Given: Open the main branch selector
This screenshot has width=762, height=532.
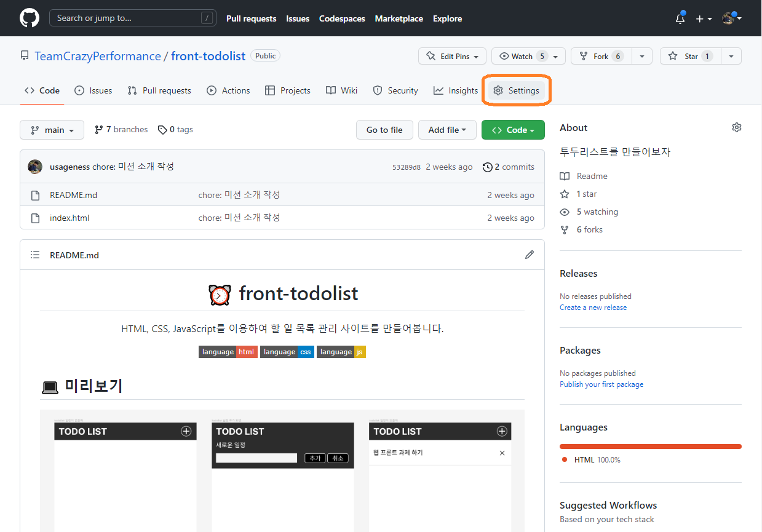Looking at the screenshot, I should (x=52, y=130).
